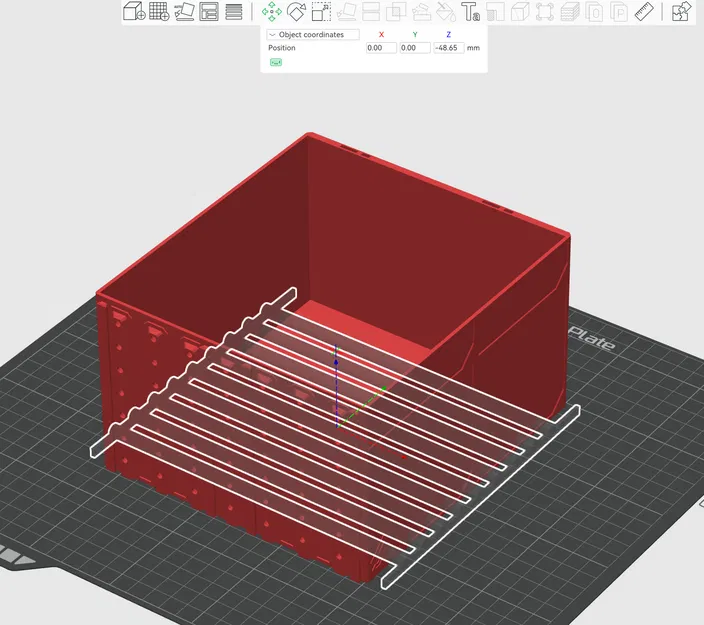This screenshot has height=625, width=704.
Task: Open the Assembly view puzzle icon
Action: pyautogui.click(x=682, y=11)
